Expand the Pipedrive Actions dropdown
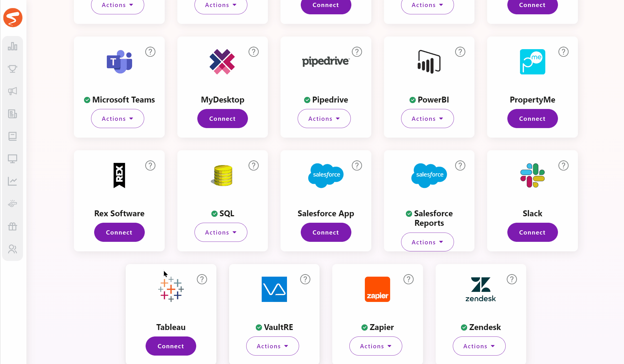 point(324,118)
